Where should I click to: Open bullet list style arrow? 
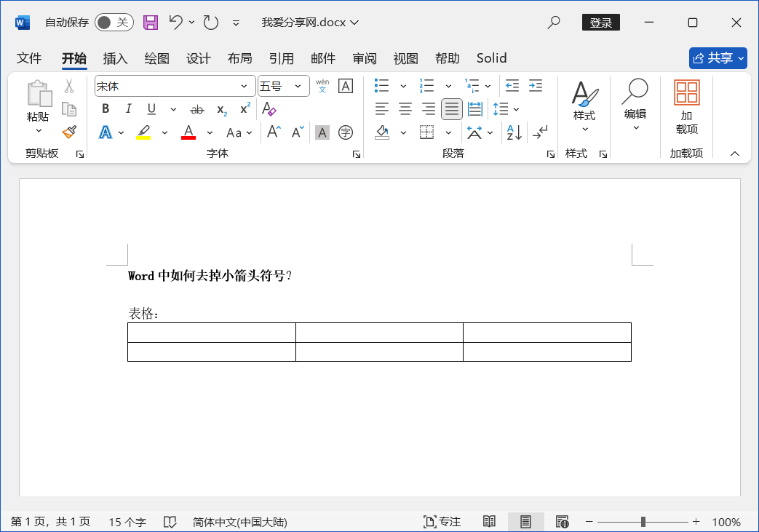403,86
